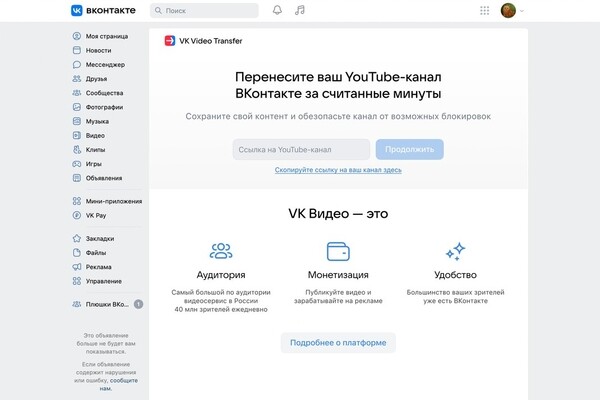
Task: Open Мессенджер from sidebar
Action: click(105, 64)
